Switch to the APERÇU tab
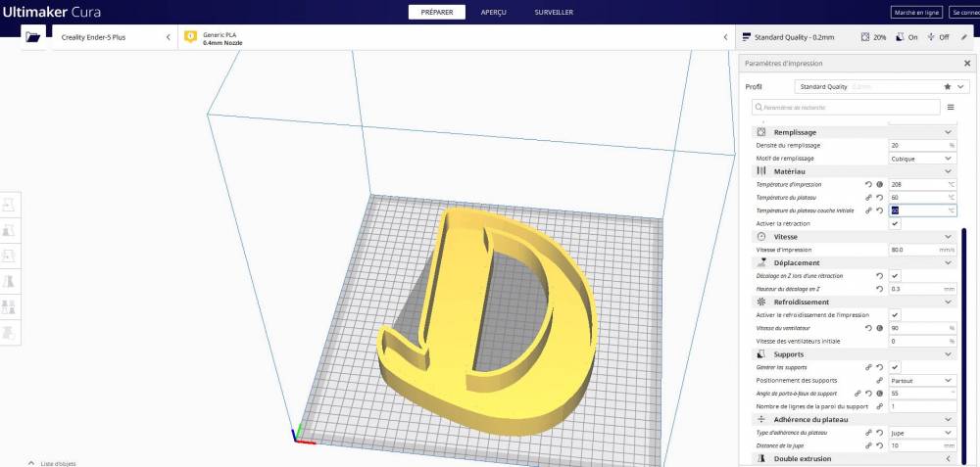980x467 pixels. coord(494,13)
